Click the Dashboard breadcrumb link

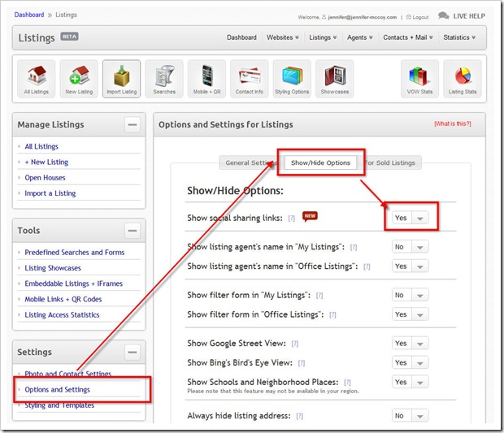(29, 15)
